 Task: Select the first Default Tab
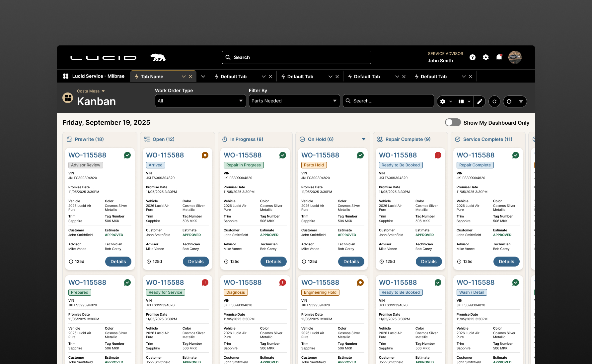click(234, 77)
